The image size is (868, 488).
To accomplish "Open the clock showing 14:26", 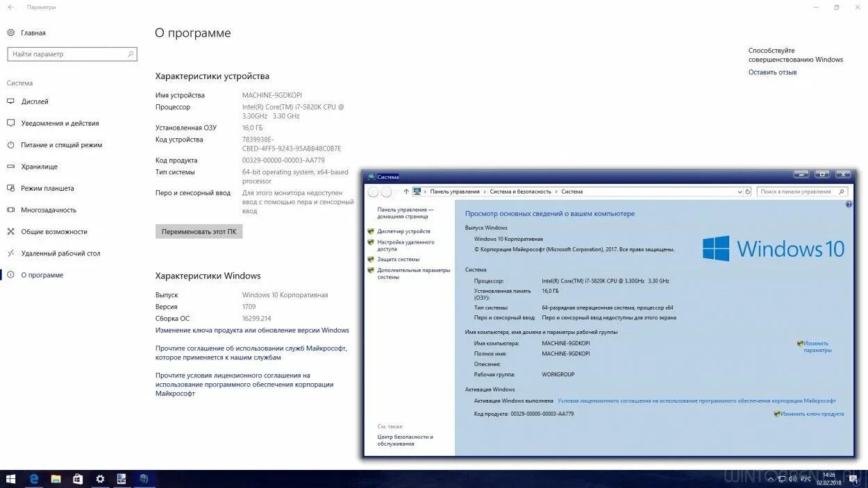I will [828, 479].
